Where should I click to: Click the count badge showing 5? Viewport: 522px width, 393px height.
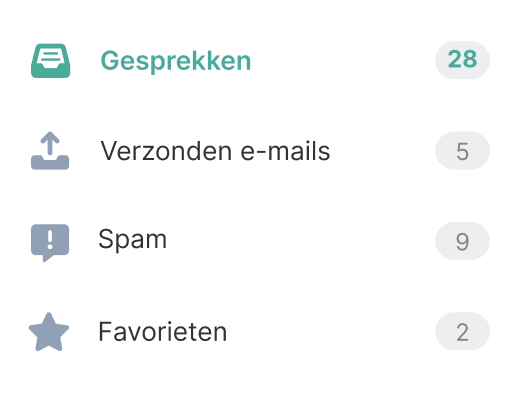462,151
